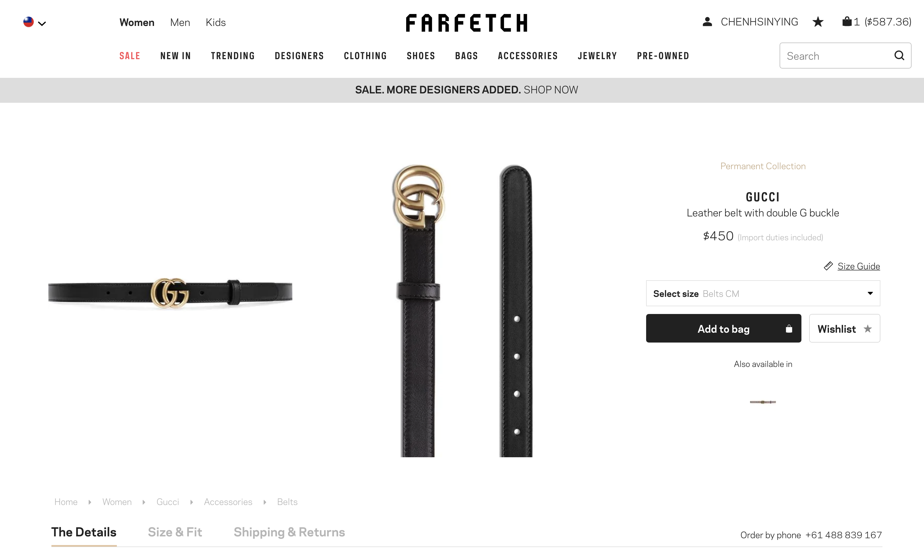The image size is (924, 560).
Task: Open the Select size dropdown
Action: coord(763,293)
